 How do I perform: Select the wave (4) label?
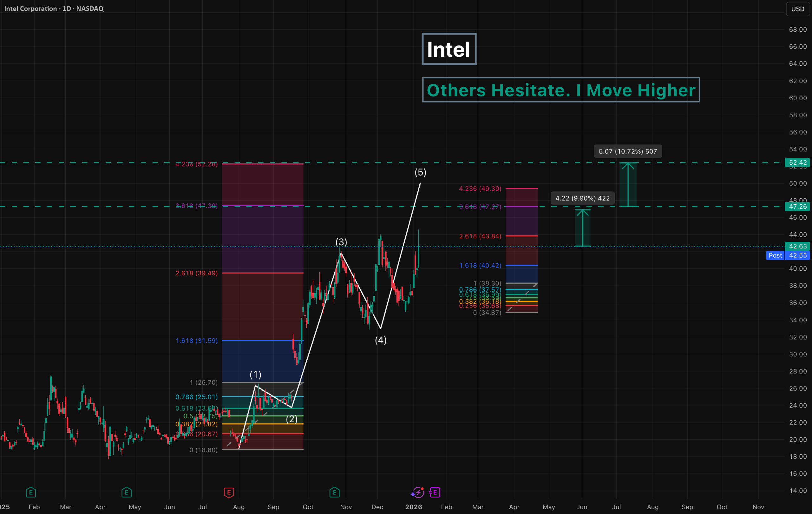[x=381, y=340]
